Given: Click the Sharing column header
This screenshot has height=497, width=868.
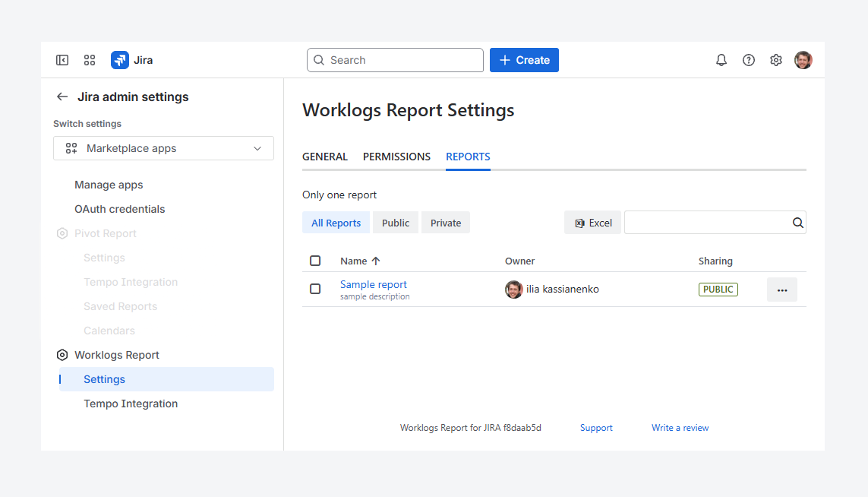Looking at the screenshot, I should tap(715, 261).
